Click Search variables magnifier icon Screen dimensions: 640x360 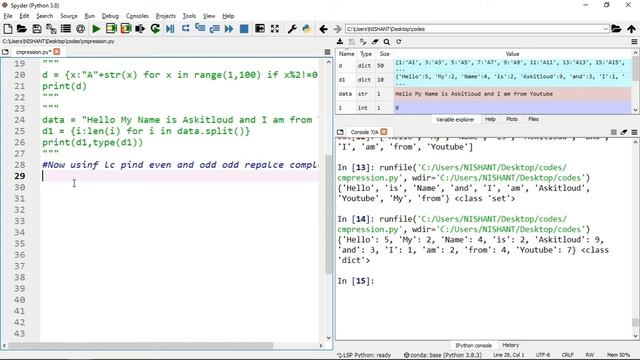pos(387,42)
